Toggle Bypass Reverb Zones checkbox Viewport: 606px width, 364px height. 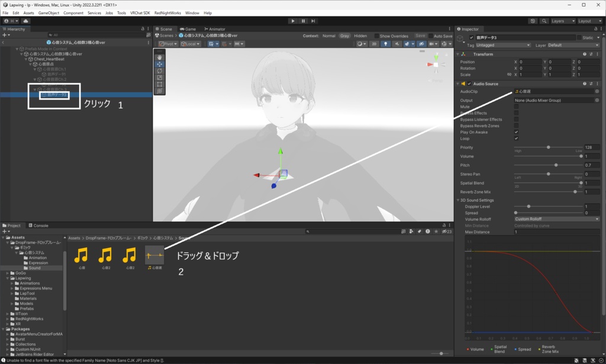[516, 125]
